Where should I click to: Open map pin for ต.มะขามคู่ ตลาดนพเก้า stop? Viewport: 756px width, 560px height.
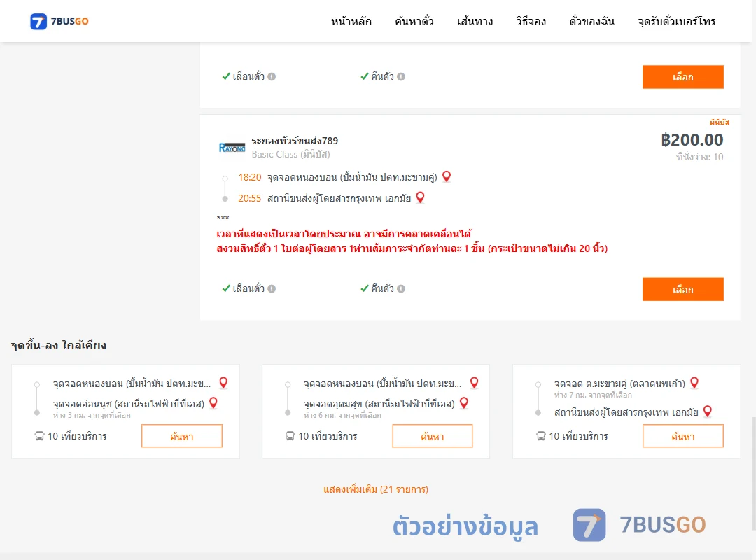click(x=694, y=383)
